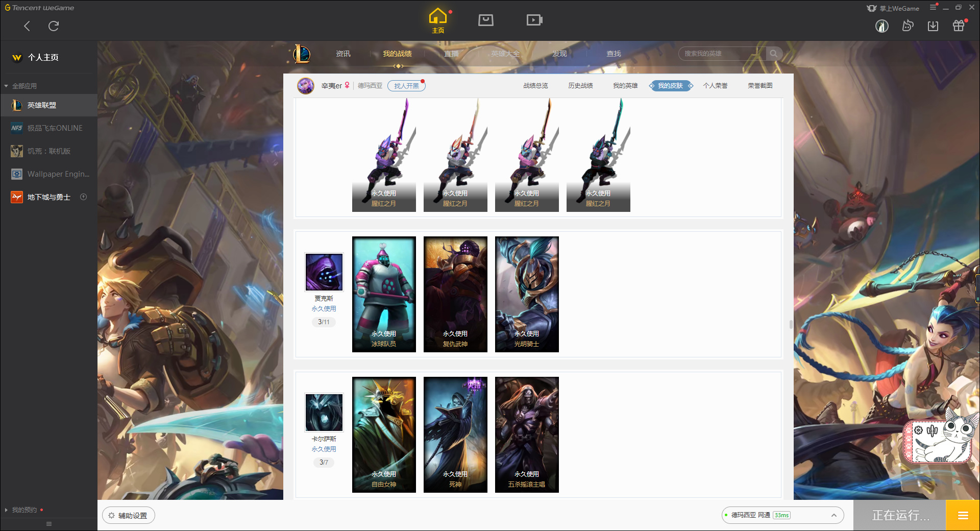The height and width of the screenshot is (531, 980).
Task: Select Wallpaper Engine in the app list
Action: click(48, 174)
